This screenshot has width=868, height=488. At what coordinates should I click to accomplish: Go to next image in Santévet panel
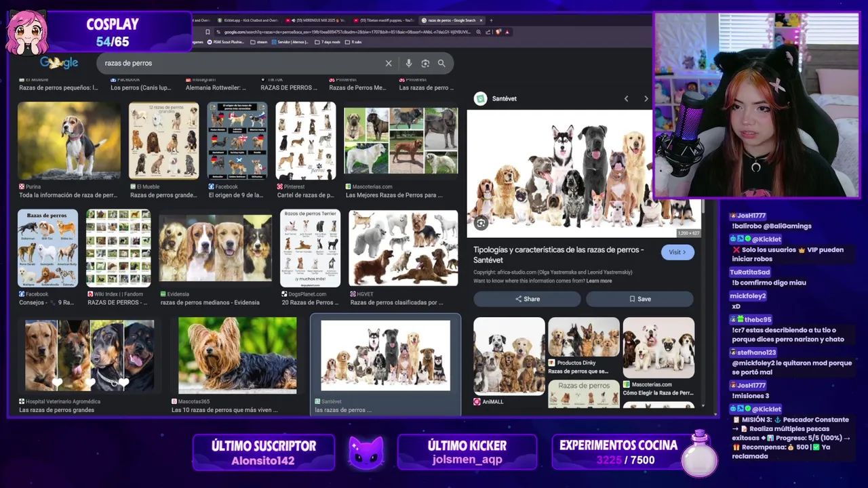(x=646, y=98)
